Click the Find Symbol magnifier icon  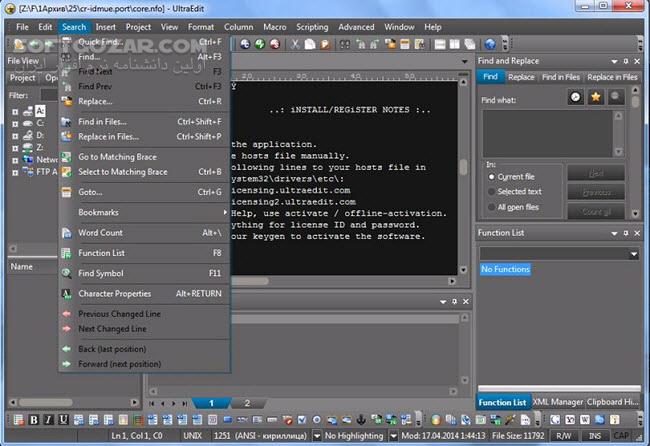click(66, 273)
